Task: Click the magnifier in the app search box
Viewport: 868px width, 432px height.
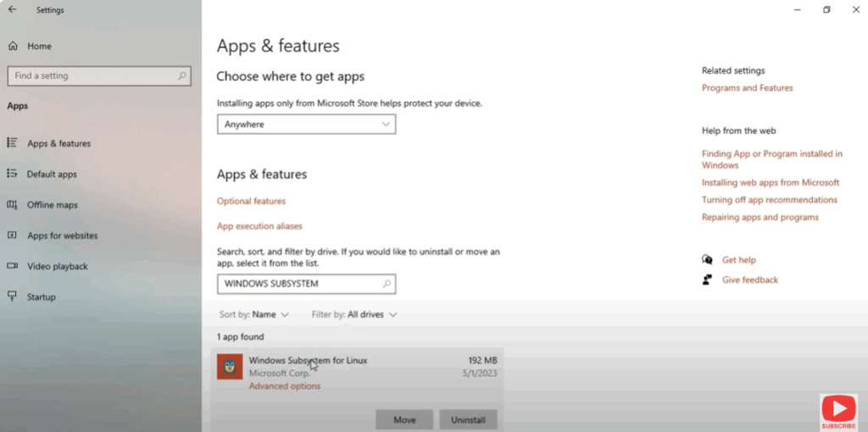Action: 387,284
